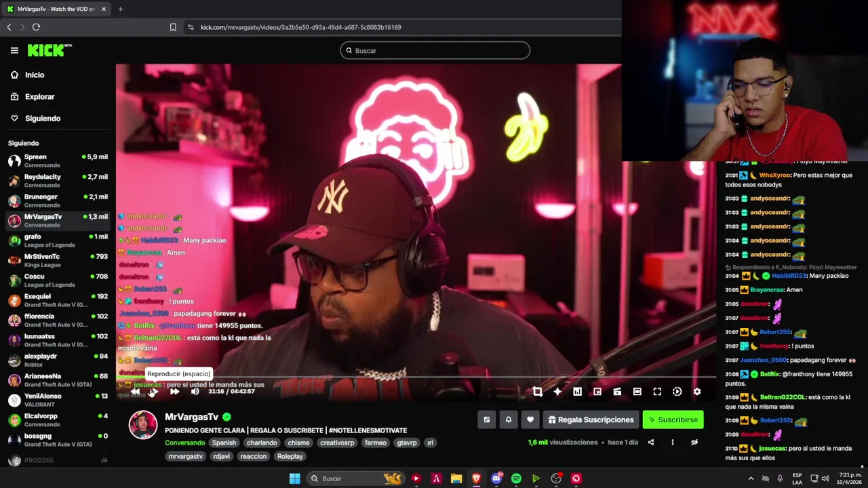Screen dimensions: 868x488
Task: Close the MrVargasTv browser tab
Action: pos(104,9)
